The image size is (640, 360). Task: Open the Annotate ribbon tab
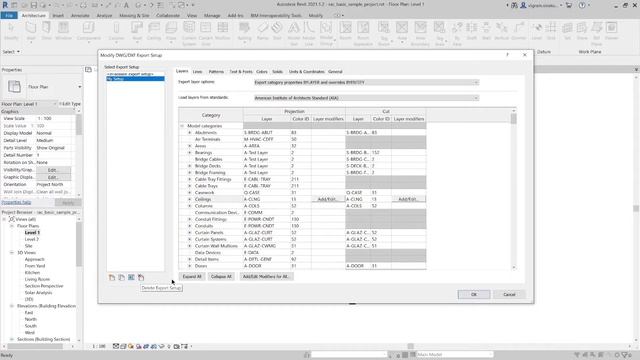(x=80, y=16)
